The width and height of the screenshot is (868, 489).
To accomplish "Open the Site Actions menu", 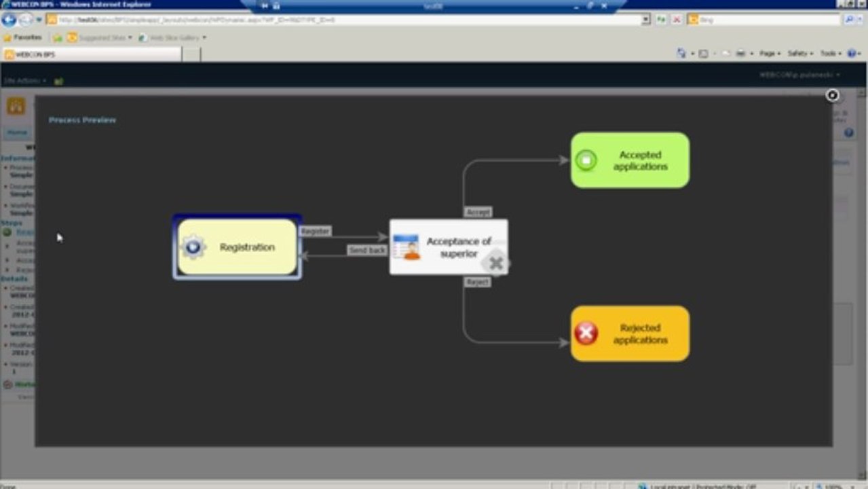I will tap(24, 80).
